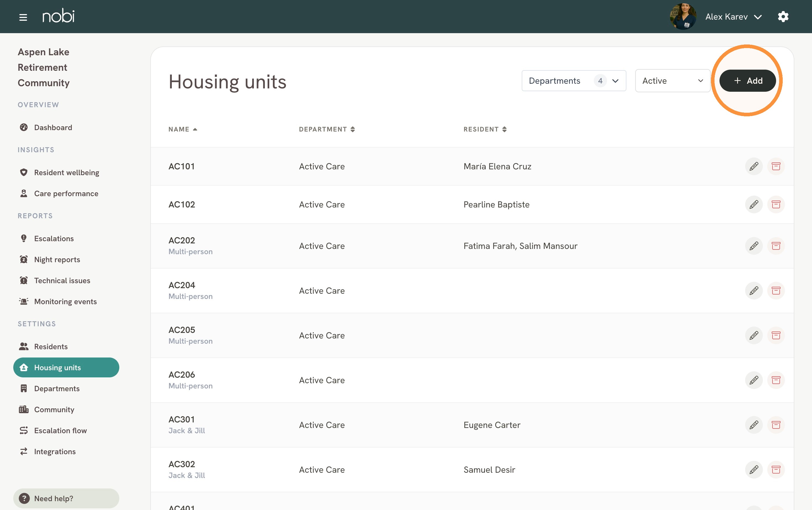Click resident Eugene Carter
The height and width of the screenshot is (510, 812).
[x=492, y=425]
